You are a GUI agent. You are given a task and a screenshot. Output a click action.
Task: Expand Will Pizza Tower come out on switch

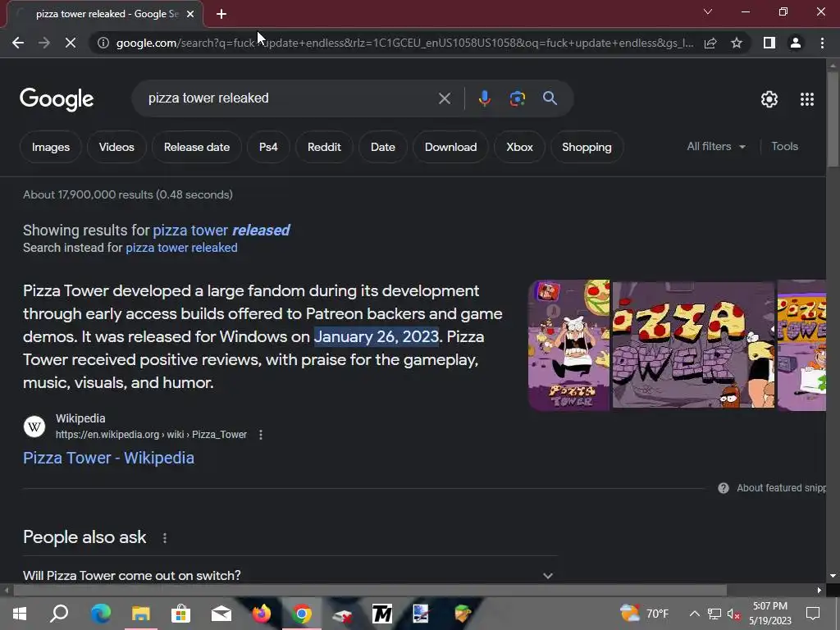[x=290, y=575]
